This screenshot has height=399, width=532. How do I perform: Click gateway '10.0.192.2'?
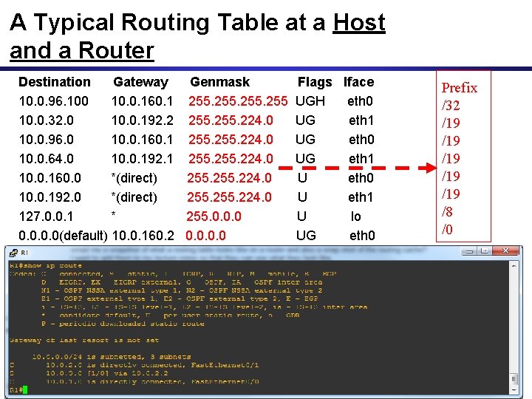click(x=143, y=120)
